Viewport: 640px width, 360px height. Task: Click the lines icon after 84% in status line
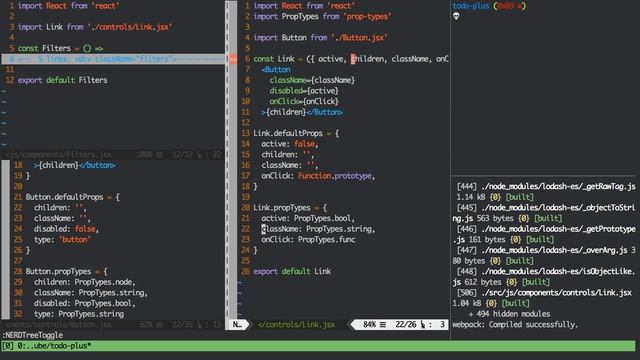click(x=383, y=324)
